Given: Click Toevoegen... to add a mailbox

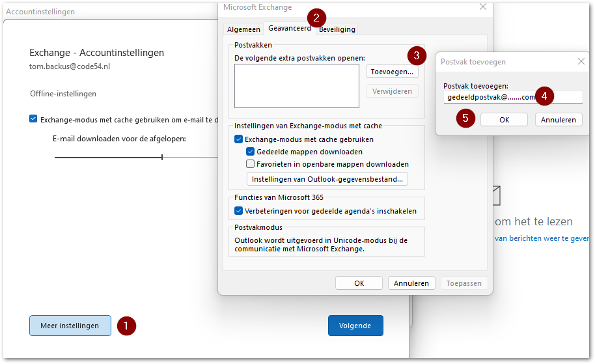Looking at the screenshot, I should click(x=392, y=72).
